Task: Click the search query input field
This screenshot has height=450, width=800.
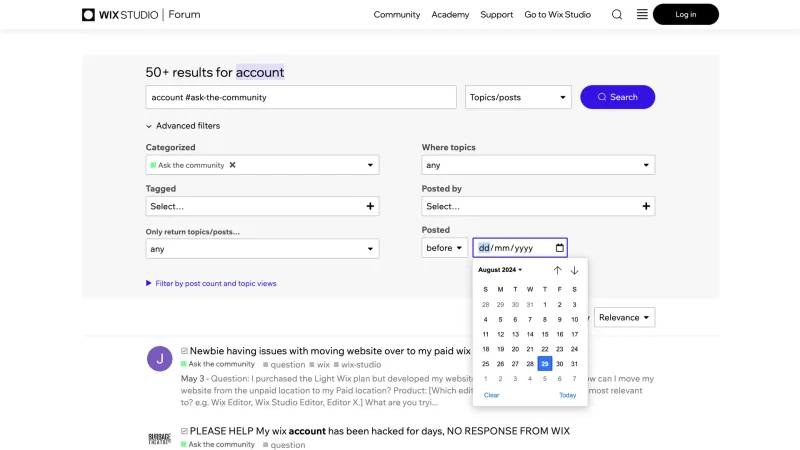Action: click(301, 97)
